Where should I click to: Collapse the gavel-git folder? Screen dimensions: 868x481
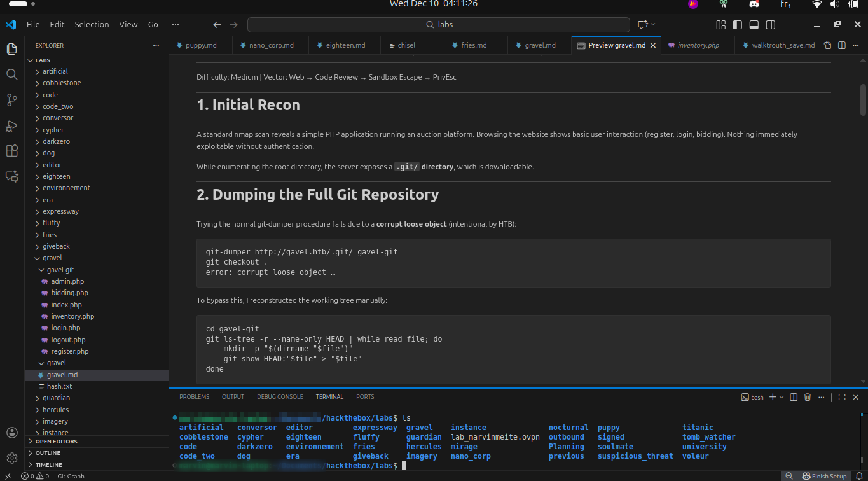pos(60,270)
